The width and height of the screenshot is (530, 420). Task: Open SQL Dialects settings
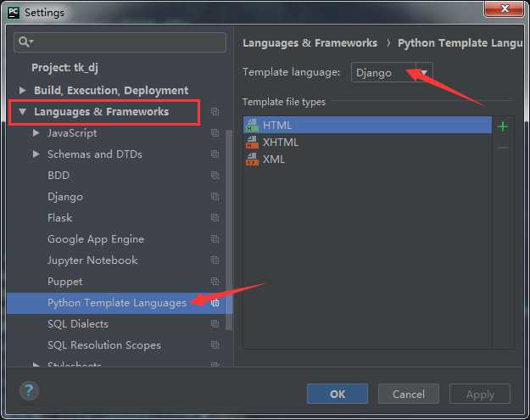(78, 324)
